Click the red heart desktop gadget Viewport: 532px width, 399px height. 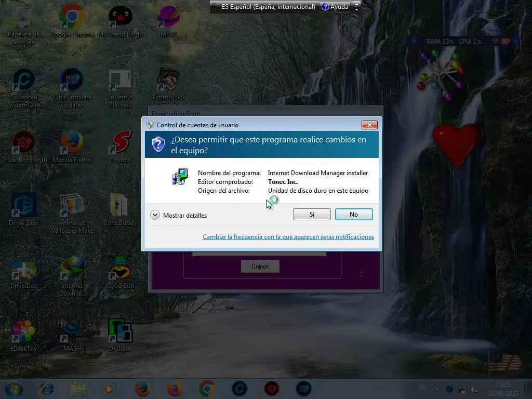[x=456, y=145]
